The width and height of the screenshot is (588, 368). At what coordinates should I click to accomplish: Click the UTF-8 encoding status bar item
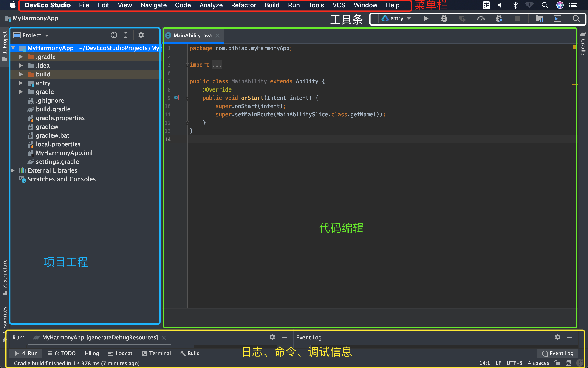click(514, 363)
